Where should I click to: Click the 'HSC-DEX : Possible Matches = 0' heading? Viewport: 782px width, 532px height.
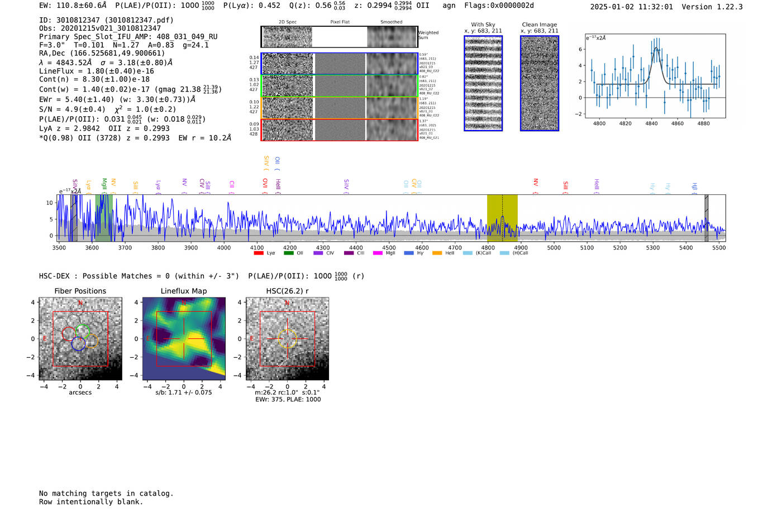(139, 276)
